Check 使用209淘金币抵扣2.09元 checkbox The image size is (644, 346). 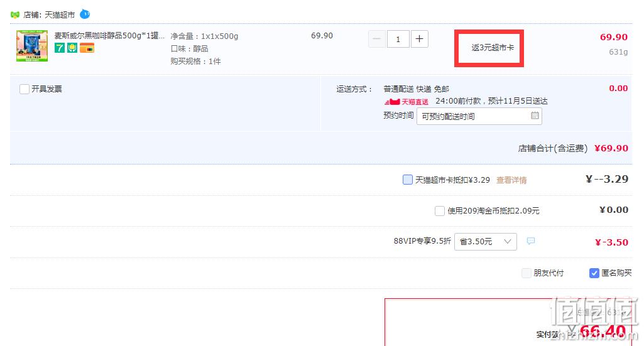[x=439, y=211]
